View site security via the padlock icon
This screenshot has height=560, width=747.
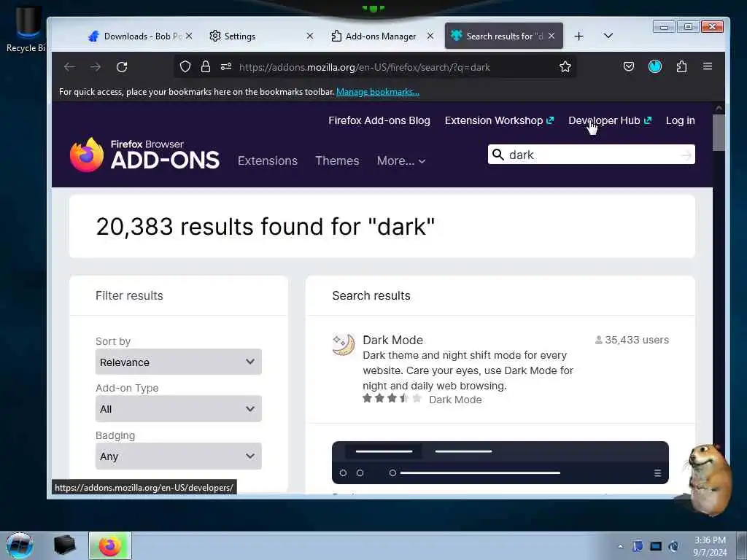click(205, 66)
